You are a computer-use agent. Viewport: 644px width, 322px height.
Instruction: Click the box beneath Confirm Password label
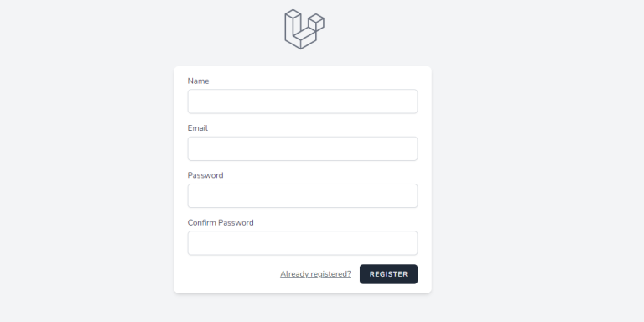pyautogui.click(x=303, y=243)
